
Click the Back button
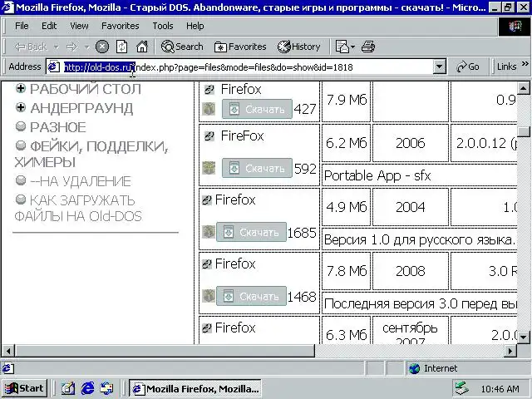pyautogui.click(x=31, y=47)
